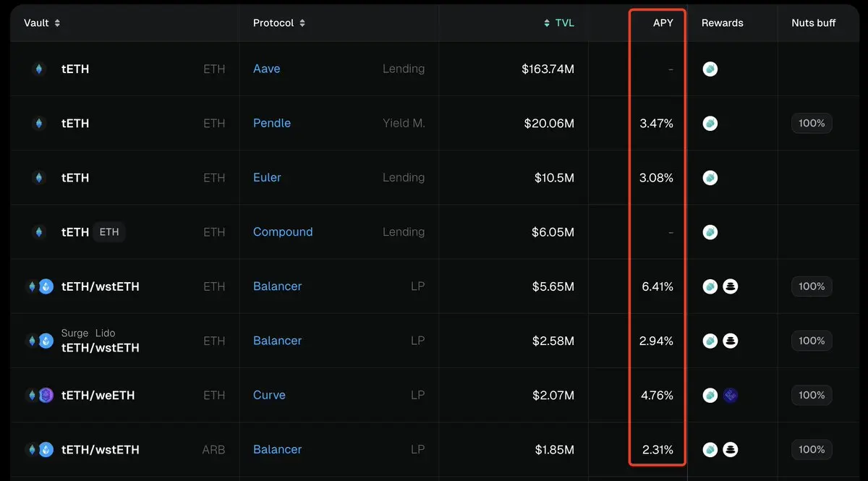
Task: Open the Compound protocol link
Action: click(283, 232)
